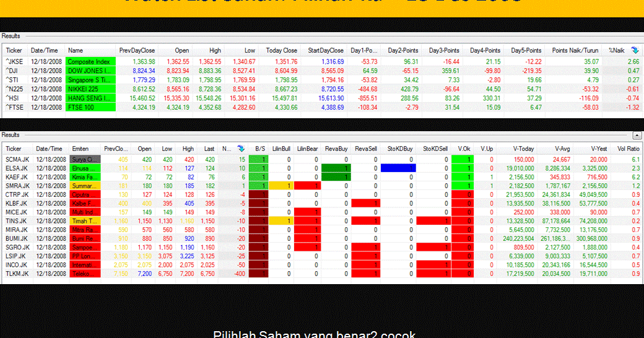Sort by LilinBull column header
Image resolution: width=644 pixels, height=338 pixels.
click(x=281, y=149)
